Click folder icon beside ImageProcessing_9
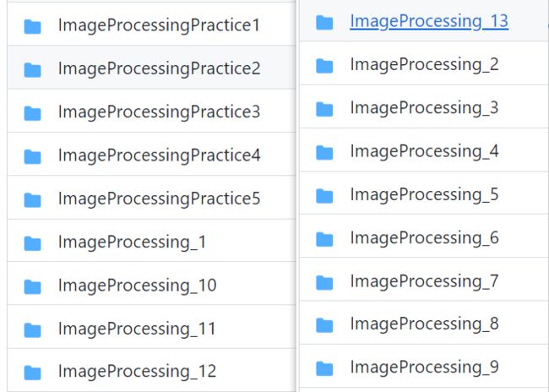 coord(324,368)
